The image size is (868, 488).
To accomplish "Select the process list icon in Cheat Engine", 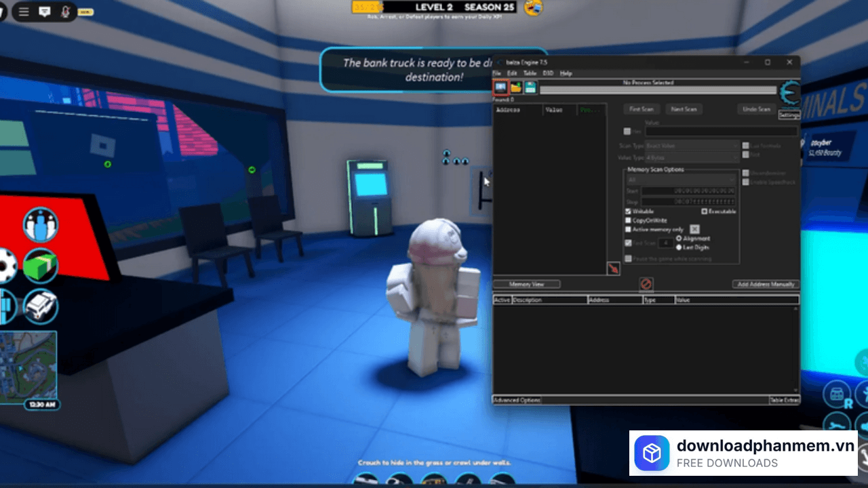I will tap(500, 87).
